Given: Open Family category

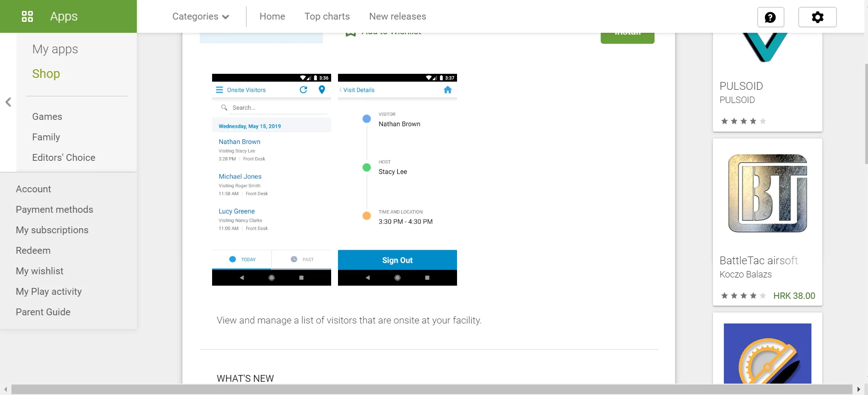Looking at the screenshot, I should pyautogui.click(x=46, y=137).
